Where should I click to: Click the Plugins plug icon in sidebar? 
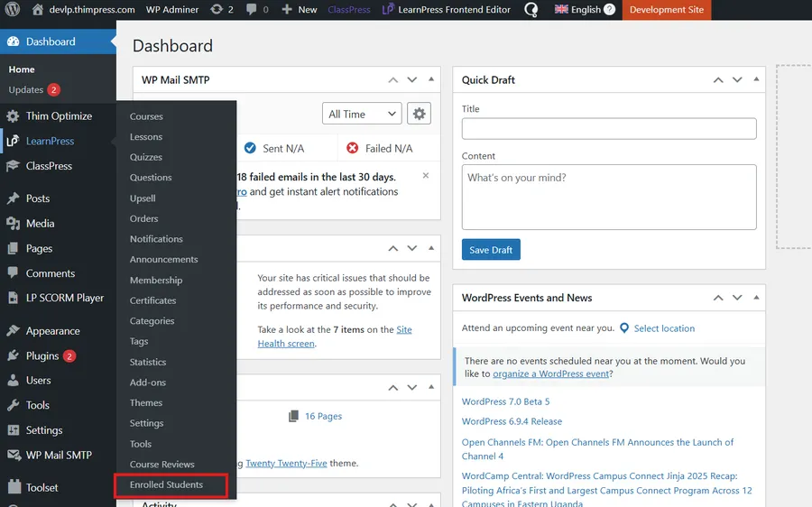[x=13, y=355]
